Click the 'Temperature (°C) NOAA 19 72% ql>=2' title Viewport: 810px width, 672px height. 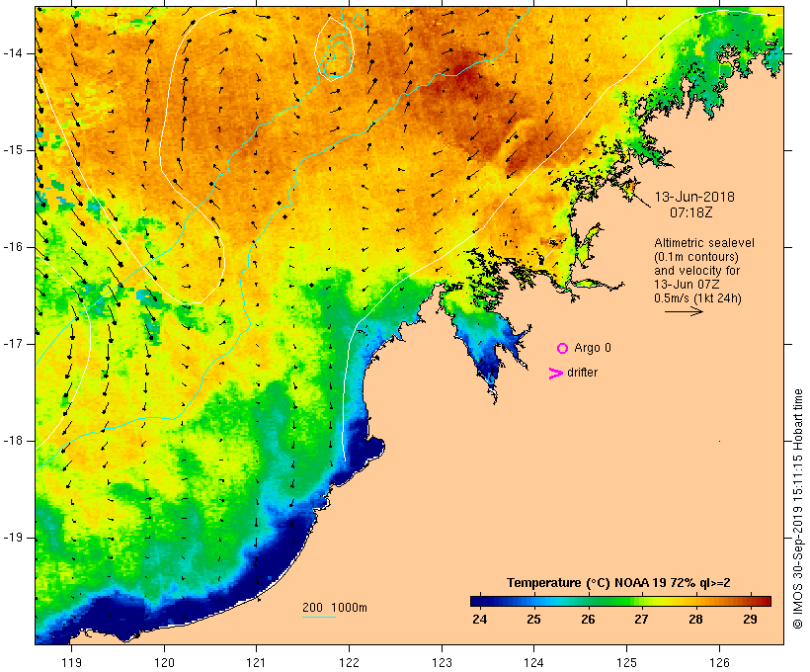click(618, 583)
